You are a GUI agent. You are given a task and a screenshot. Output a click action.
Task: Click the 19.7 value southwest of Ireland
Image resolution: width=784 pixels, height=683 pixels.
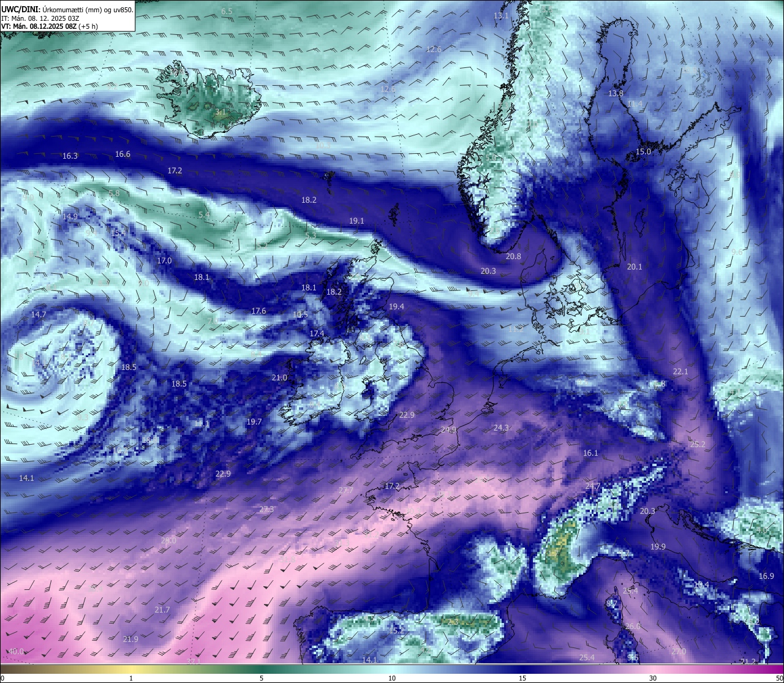pos(254,422)
